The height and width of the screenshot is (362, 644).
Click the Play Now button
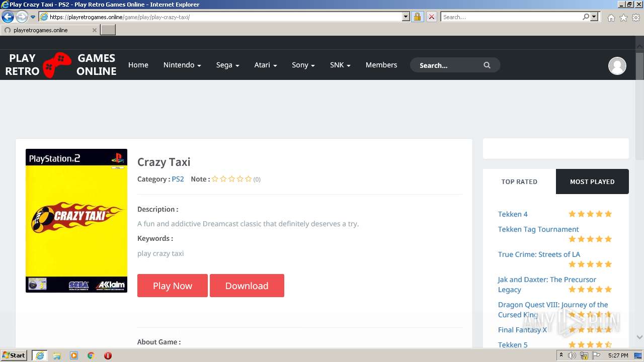pos(173,286)
